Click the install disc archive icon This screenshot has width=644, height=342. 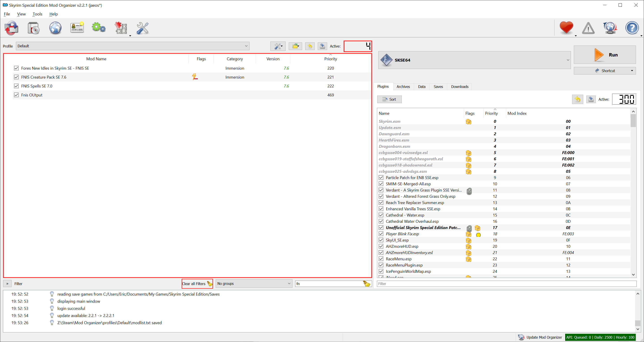click(34, 28)
